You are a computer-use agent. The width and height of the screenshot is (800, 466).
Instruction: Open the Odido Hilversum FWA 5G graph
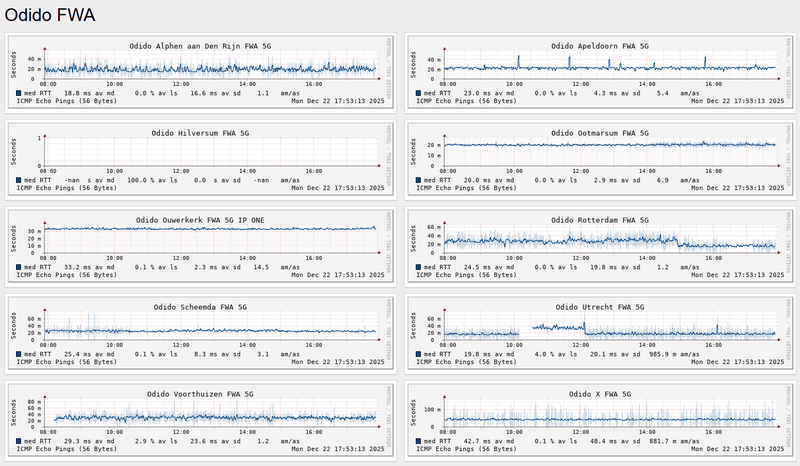pos(201,160)
